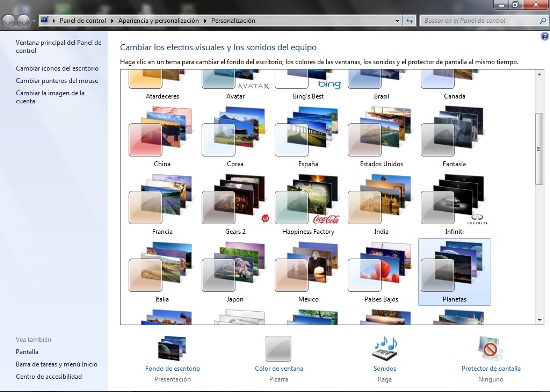Select the Canada theme
550x392 pixels.
pyautogui.click(x=454, y=85)
